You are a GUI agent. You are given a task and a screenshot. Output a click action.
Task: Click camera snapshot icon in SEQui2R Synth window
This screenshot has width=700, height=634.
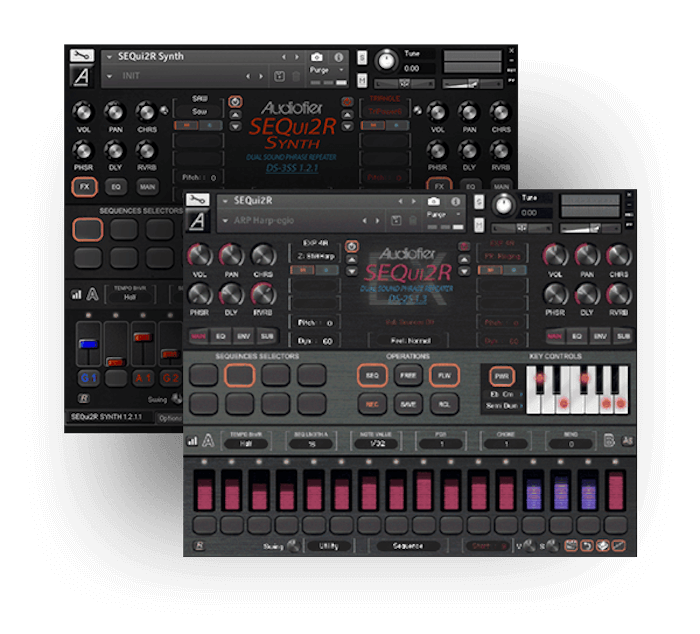[x=317, y=57]
